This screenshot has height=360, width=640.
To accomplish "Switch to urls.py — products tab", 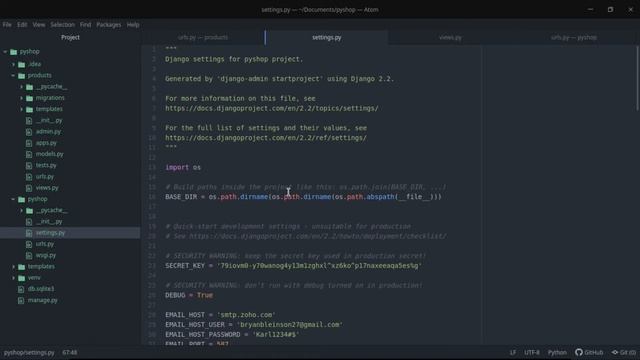I will [x=203, y=38].
